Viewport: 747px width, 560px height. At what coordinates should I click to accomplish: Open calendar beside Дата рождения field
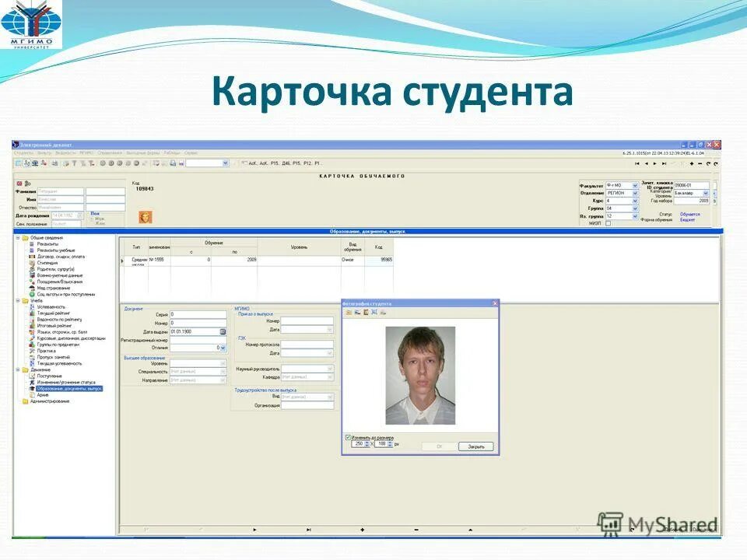(x=79, y=215)
